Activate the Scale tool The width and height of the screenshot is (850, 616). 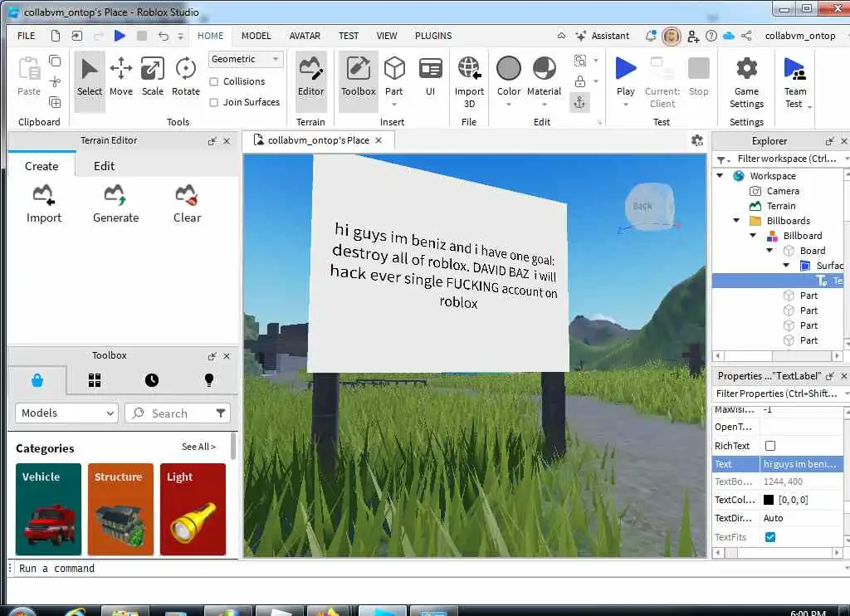point(153,77)
